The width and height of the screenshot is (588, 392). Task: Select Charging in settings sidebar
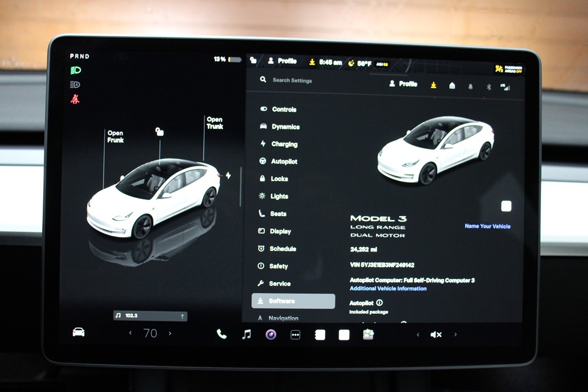point(284,144)
